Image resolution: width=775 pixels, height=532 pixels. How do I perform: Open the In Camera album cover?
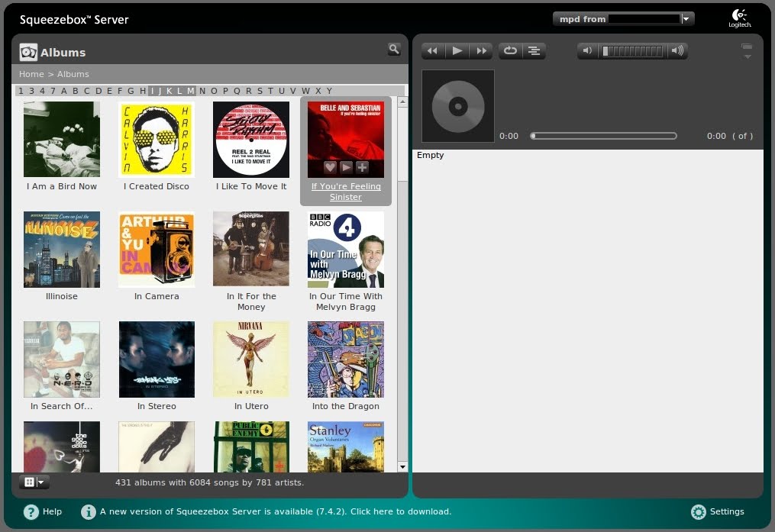click(x=157, y=250)
